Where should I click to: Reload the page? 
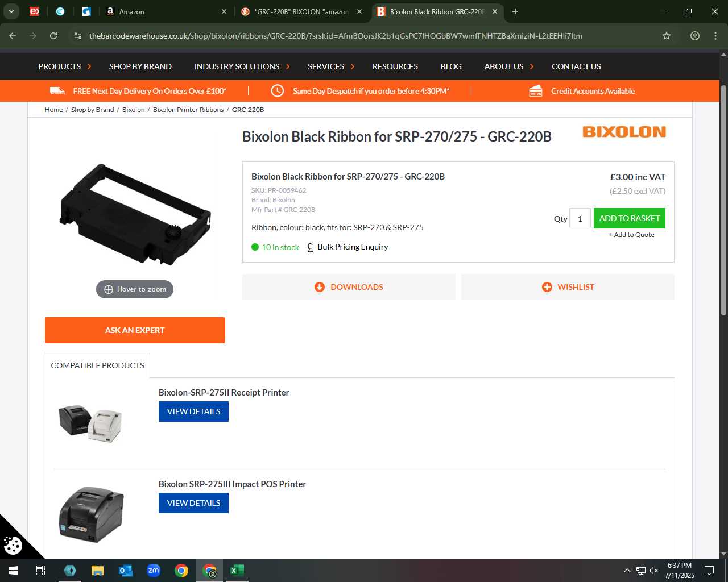[53, 36]
